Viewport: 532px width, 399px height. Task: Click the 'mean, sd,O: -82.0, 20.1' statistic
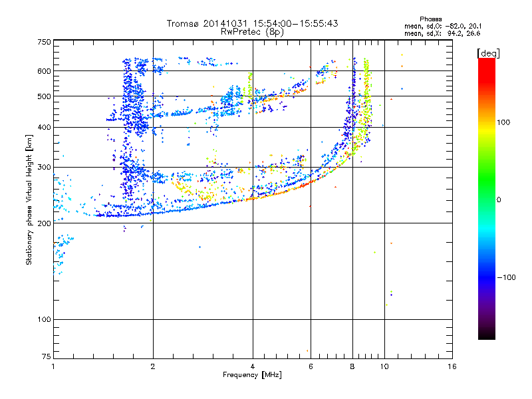tap(443, 26)
